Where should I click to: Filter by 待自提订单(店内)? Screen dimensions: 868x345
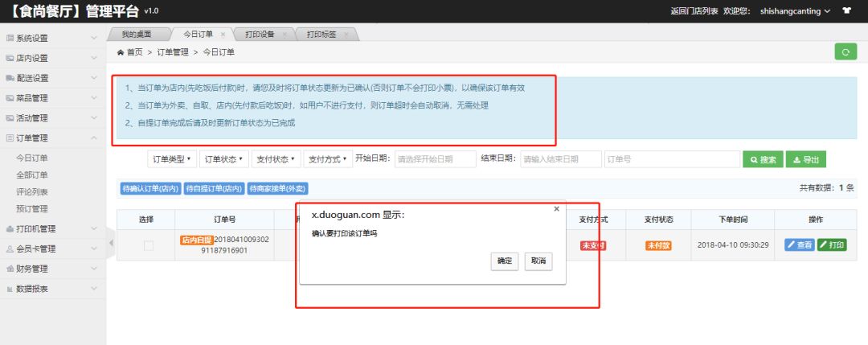(x=214, y=189)
